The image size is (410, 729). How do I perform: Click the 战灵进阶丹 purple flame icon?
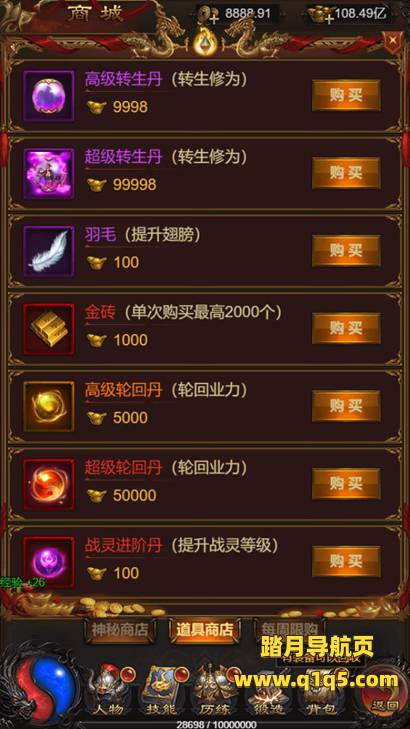coord(49,562)
